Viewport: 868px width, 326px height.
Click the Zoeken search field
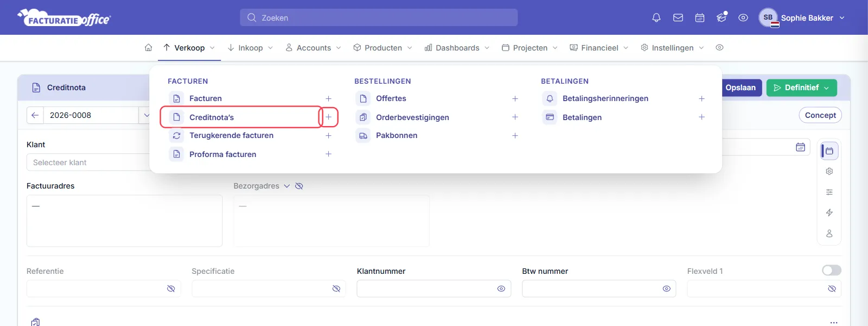[379, 17]
